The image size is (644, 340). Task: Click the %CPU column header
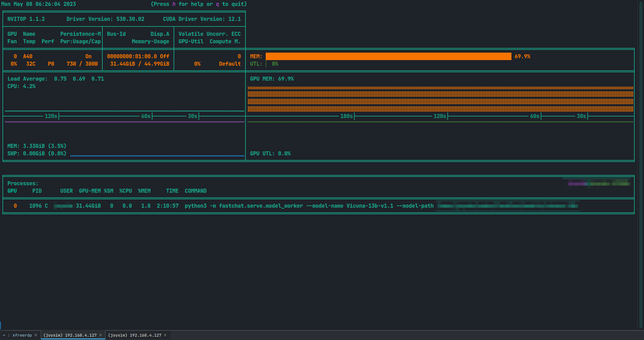click(125, 191)
